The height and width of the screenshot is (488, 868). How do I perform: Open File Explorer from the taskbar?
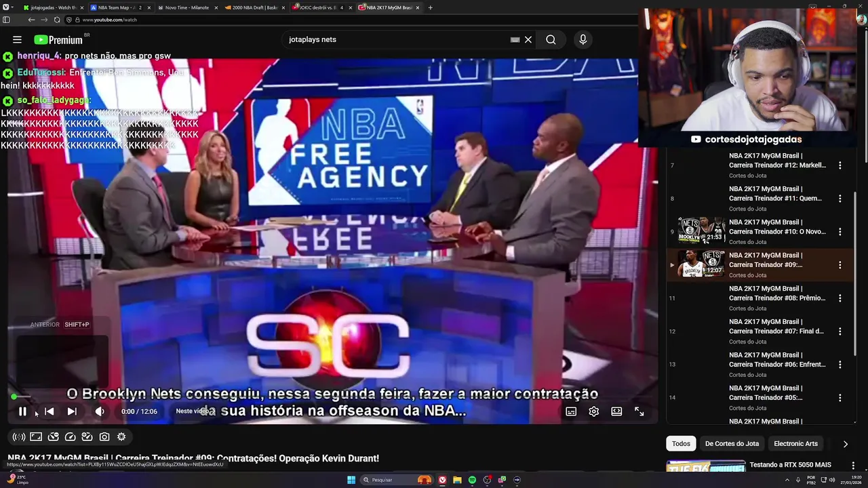click(457, 480)
